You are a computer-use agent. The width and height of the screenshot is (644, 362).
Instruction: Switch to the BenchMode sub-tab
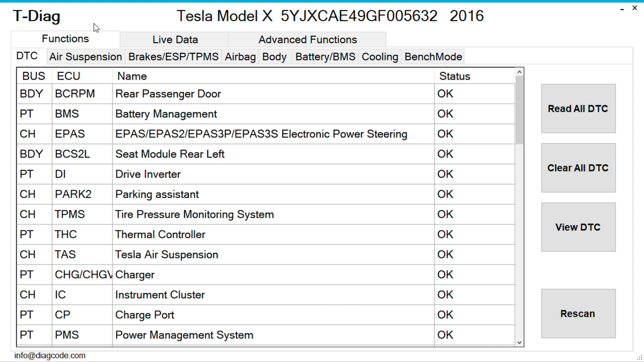[433, 57]
